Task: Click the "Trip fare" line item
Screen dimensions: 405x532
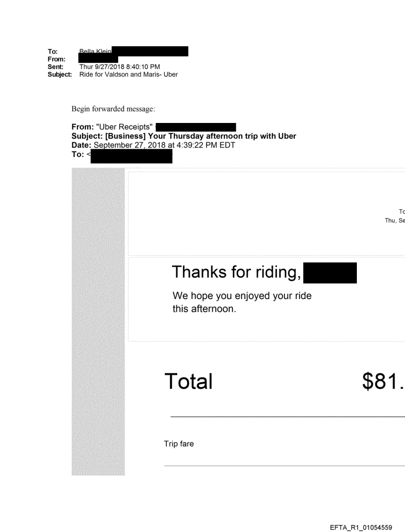Action: pos(179,444)
